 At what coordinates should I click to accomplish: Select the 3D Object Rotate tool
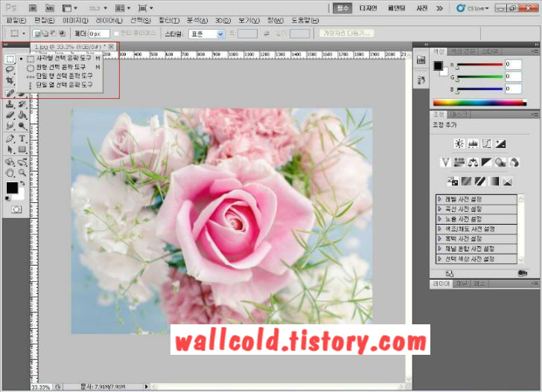pos(10,162)
